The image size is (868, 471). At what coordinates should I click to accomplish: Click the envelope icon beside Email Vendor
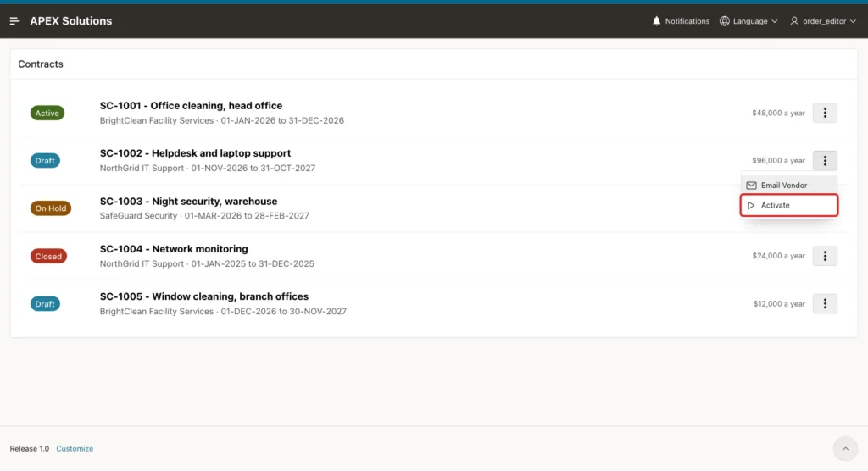coord(751,186)
